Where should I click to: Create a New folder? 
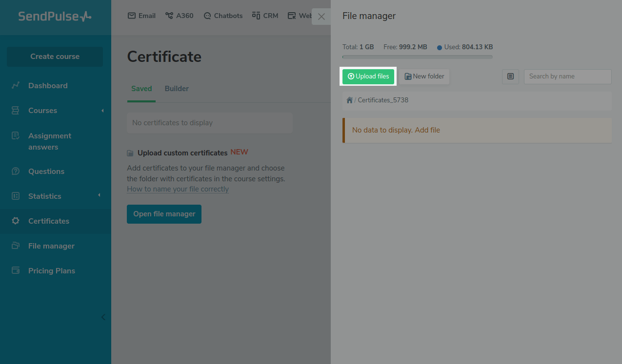(x=424, y=77)
